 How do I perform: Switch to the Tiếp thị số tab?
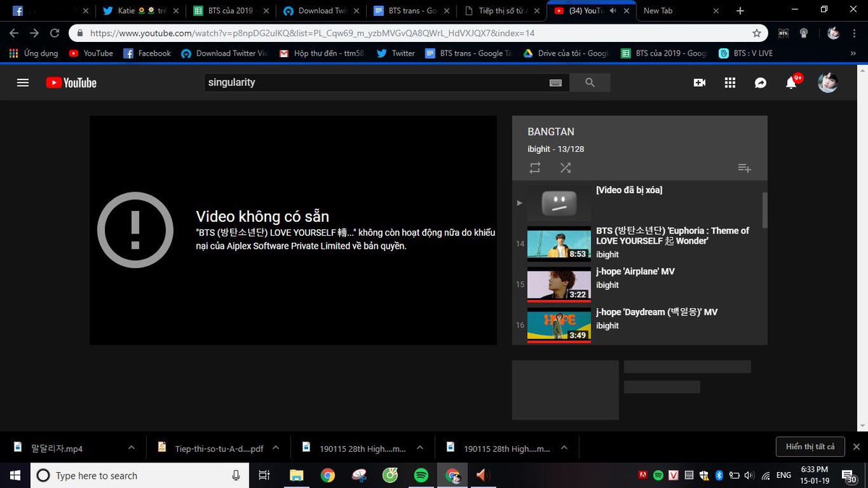point(503,11)
